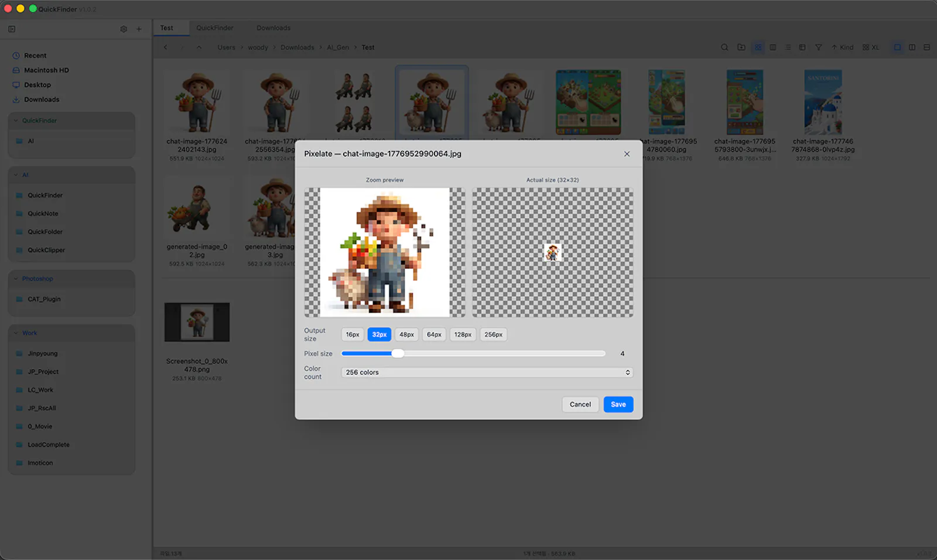
Task: Open QuickClipper folder in sidebar
Action: click(46, 250)
